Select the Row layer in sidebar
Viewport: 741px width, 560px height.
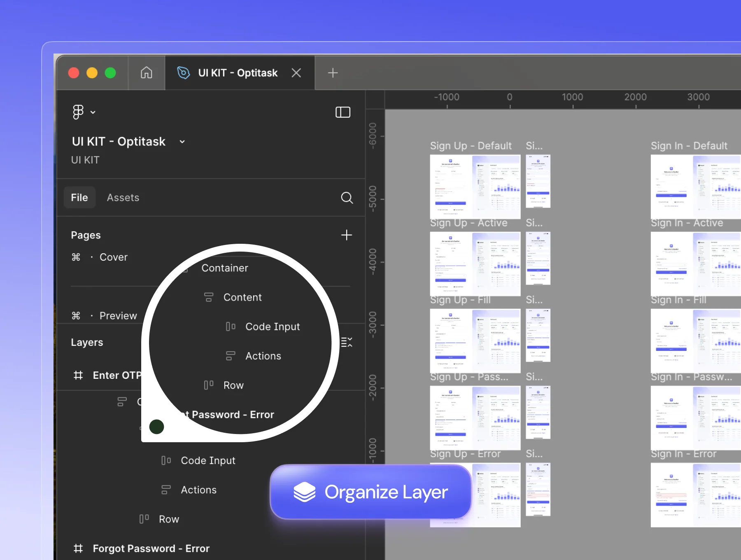169,519
